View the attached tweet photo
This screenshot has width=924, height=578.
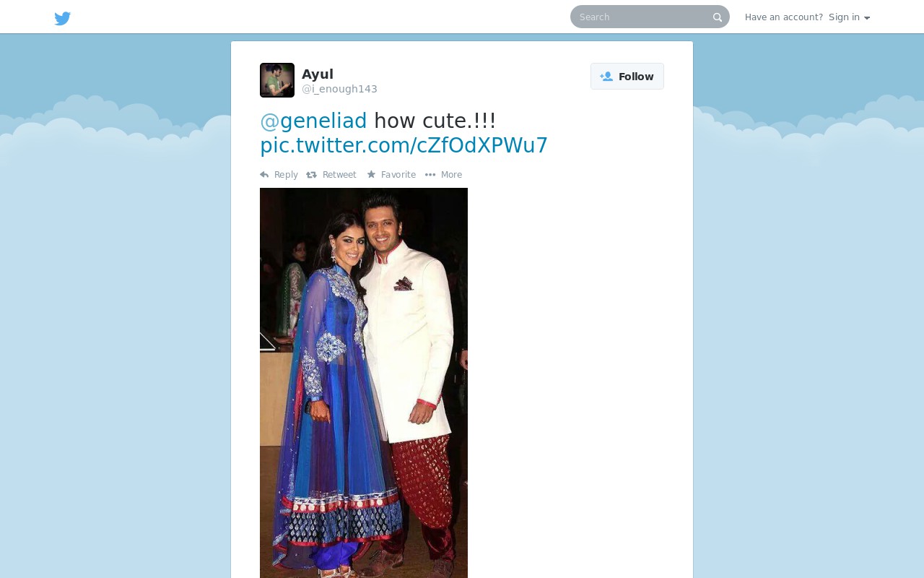(364, 383)
